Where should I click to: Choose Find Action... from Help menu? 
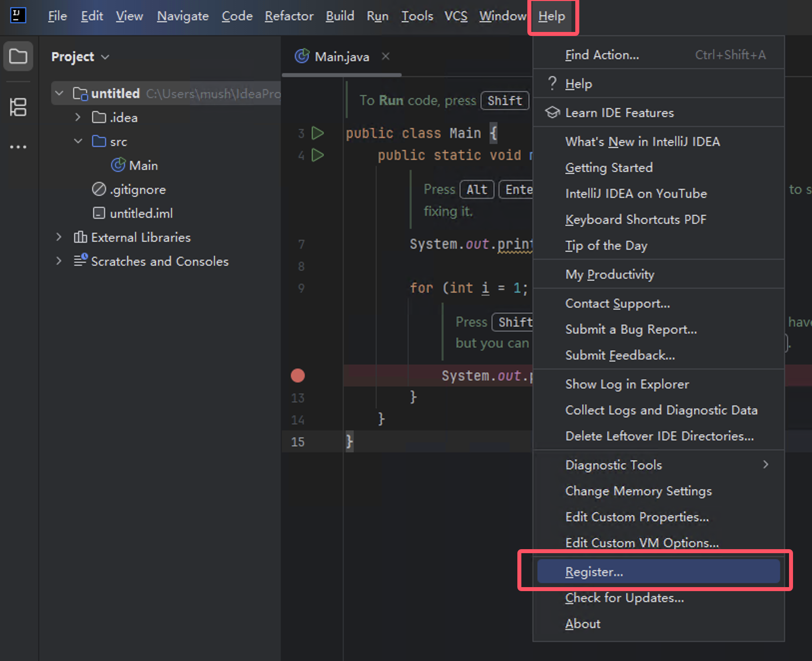[x=659, y=54]
